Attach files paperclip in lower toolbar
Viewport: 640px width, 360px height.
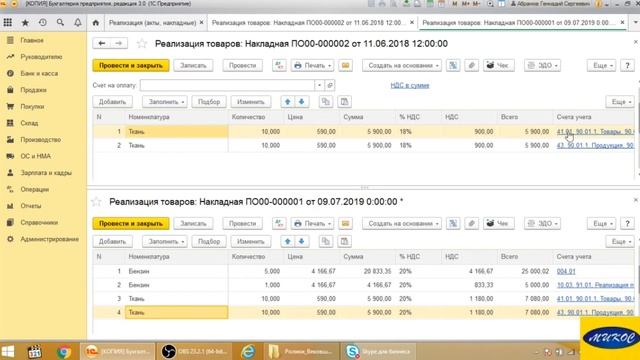click(471, 223)
